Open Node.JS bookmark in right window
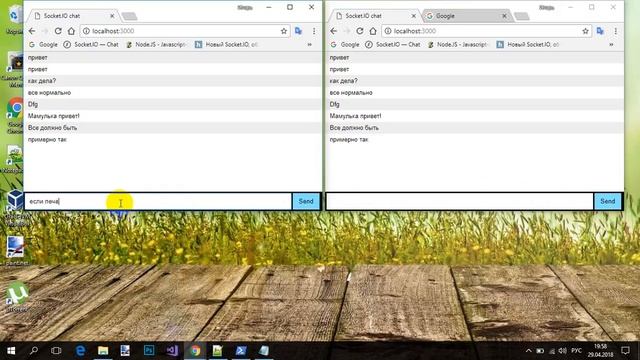This screenshot has width=640, height=360. tap(458, 44)
